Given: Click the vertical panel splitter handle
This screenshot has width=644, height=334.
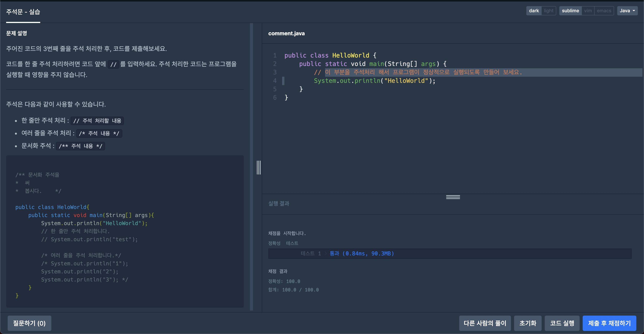Looking at the screenshot, I should coord(259,168).
